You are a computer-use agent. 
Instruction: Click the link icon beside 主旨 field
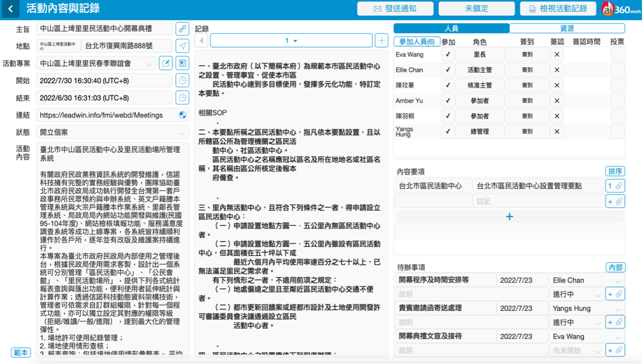(x=182, y=29)
